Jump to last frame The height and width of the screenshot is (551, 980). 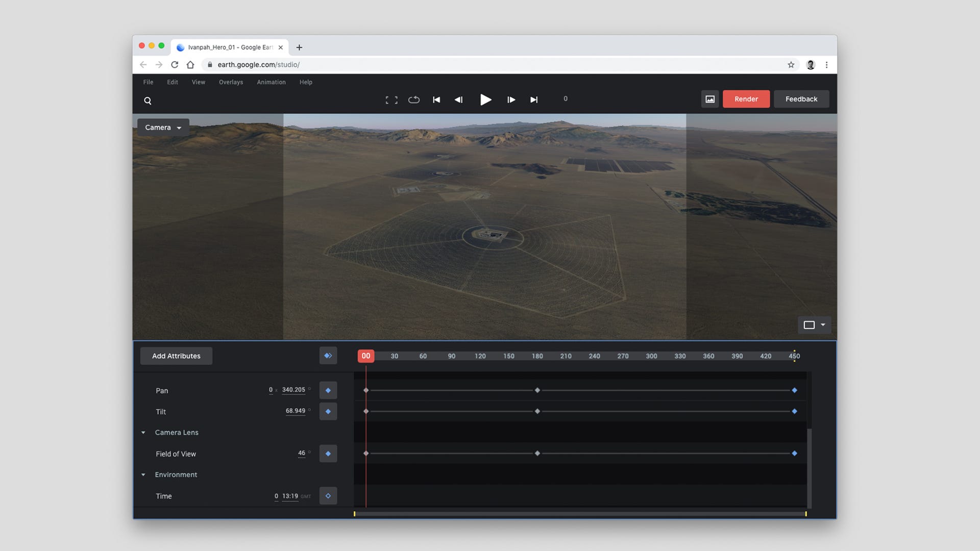534,99
